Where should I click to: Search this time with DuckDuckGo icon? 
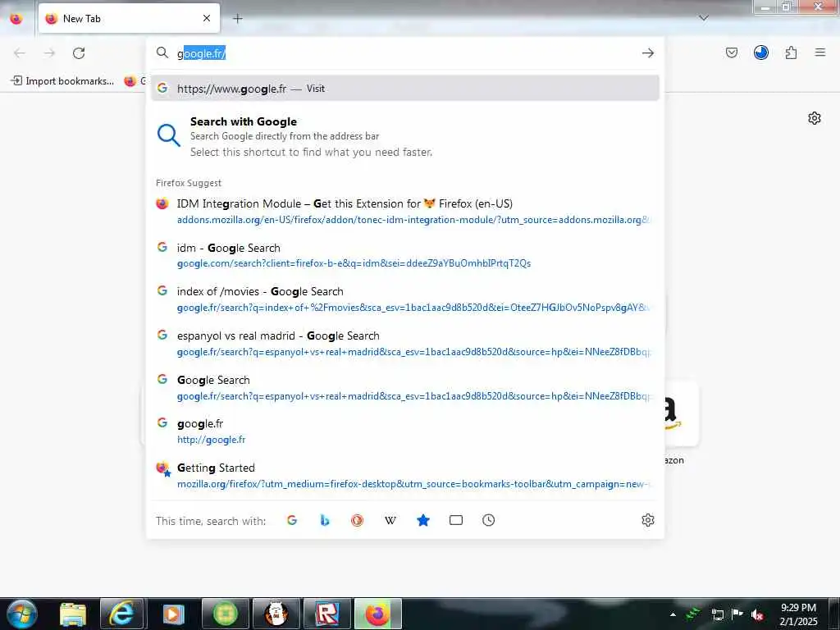(x=358, y=520)
